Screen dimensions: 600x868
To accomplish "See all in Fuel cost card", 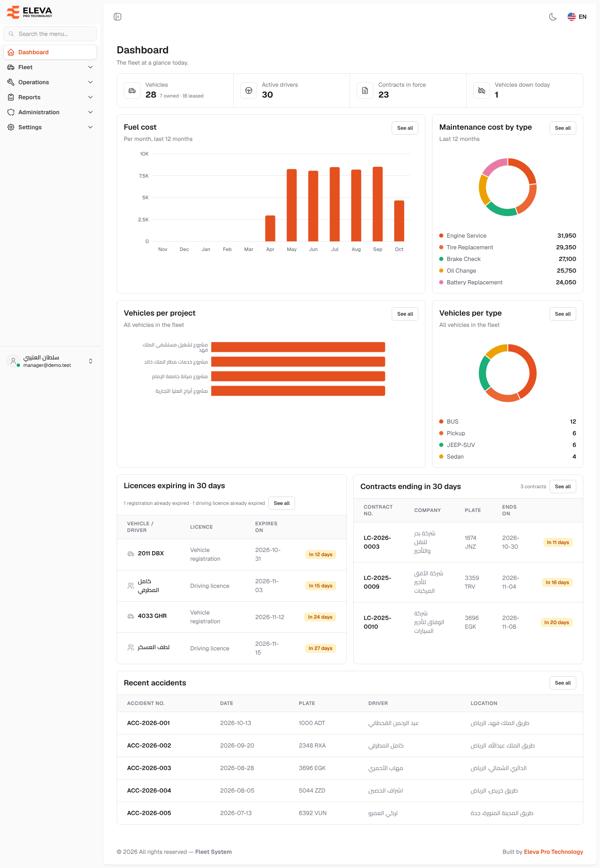I will (405, 128).
